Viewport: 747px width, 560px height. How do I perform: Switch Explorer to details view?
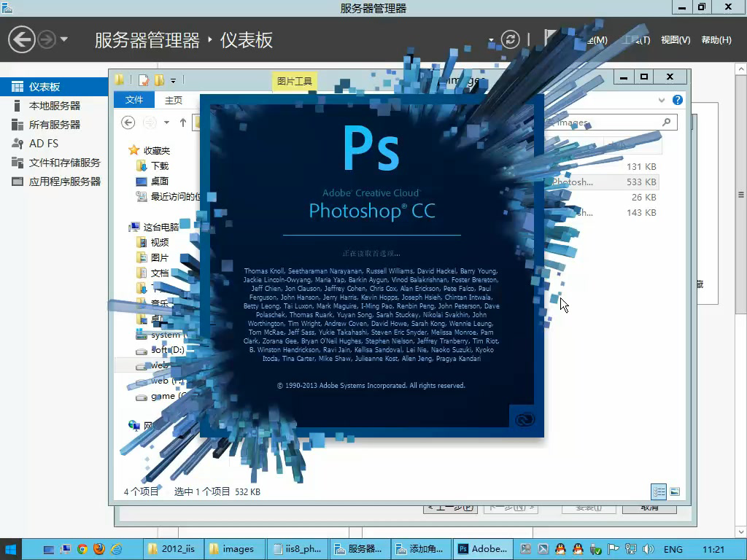[659, 491]
